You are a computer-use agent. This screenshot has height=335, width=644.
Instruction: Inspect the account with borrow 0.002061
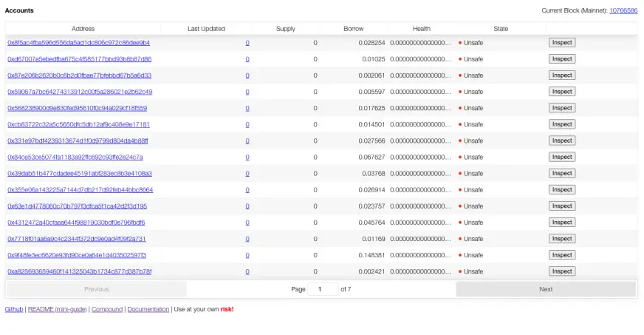pyautogui.click(x=562, y=75)
